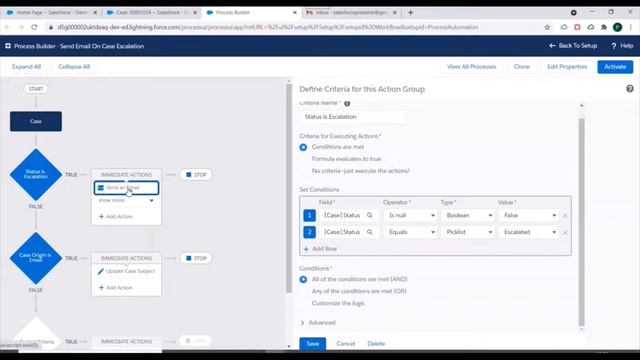Open field lookup for condition row 1
This screenshot has width=640, height=360.
click(x=369, y=215)
